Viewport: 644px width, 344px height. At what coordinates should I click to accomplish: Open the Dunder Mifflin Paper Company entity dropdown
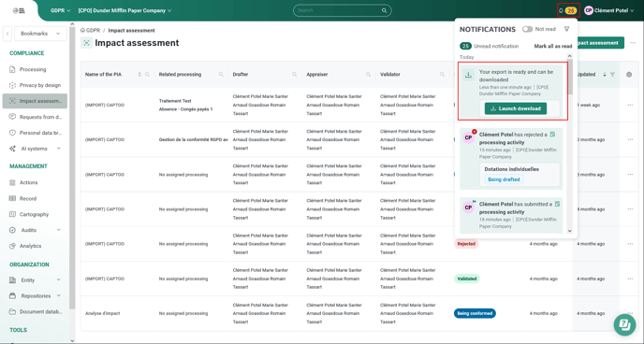click(x=124, y=10)
